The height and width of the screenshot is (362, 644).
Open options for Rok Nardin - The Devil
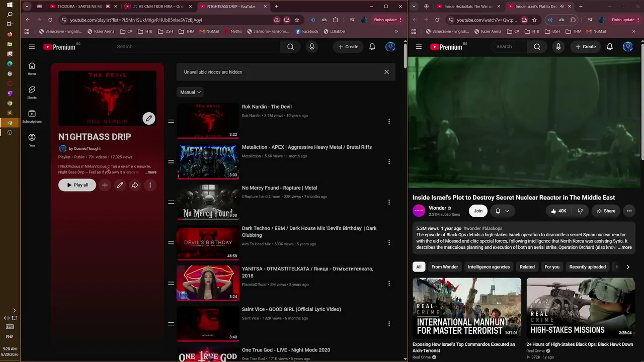(389, 121)
